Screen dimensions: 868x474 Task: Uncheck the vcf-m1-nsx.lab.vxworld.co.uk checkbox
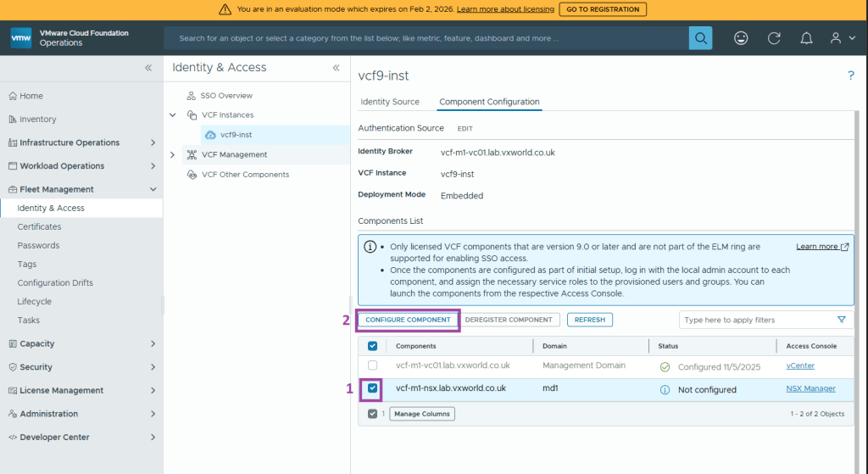click(x=373, y=389)
